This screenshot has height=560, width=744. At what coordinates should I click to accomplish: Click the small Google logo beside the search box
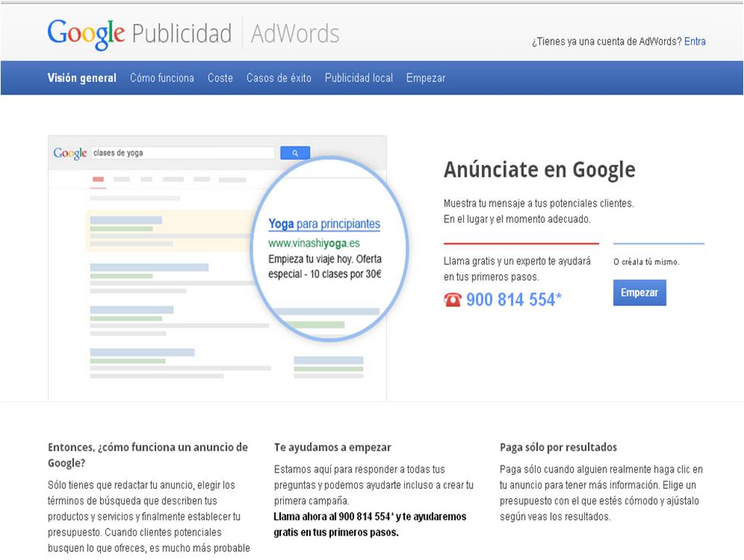coord(70,153)
